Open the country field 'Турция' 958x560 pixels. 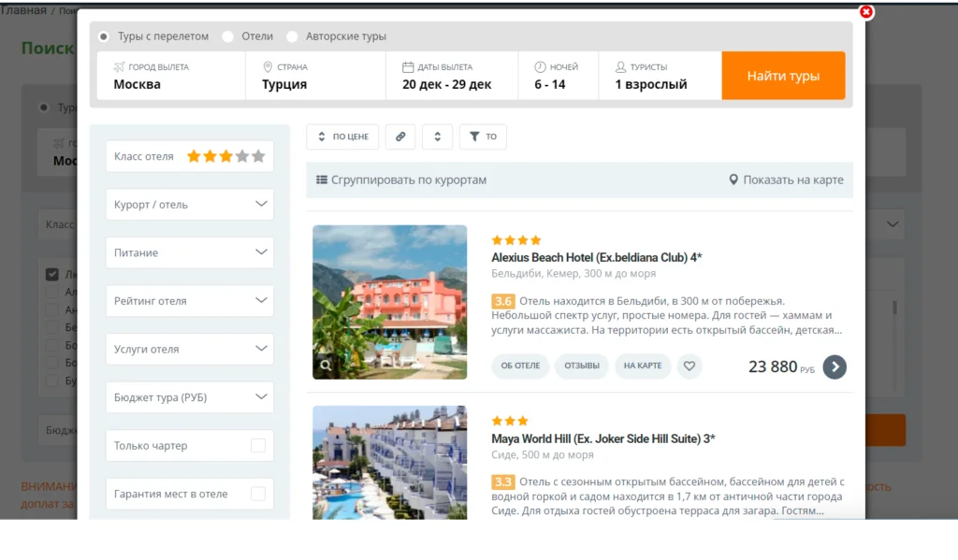(x=315, y=76)
